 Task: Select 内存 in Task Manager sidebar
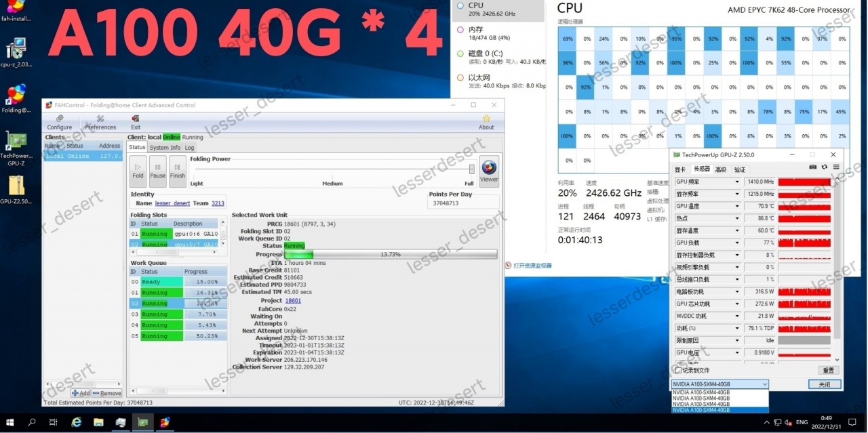(x=498, y=34)
